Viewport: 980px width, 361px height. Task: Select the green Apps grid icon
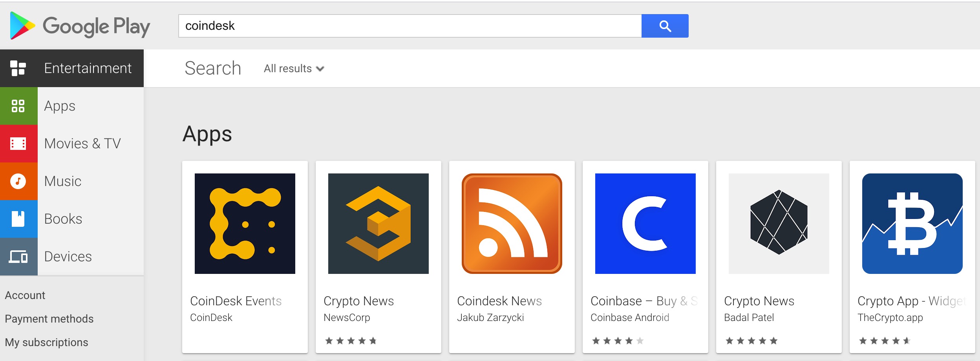coord(18,106)
